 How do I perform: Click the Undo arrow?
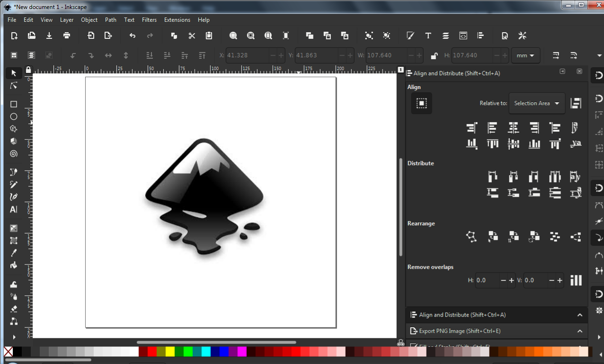tap(133, 36)
